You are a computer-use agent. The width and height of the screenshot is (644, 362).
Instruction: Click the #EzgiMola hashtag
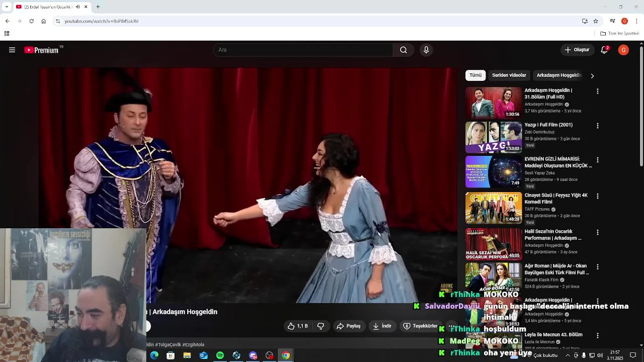click(x=193, y=344)
